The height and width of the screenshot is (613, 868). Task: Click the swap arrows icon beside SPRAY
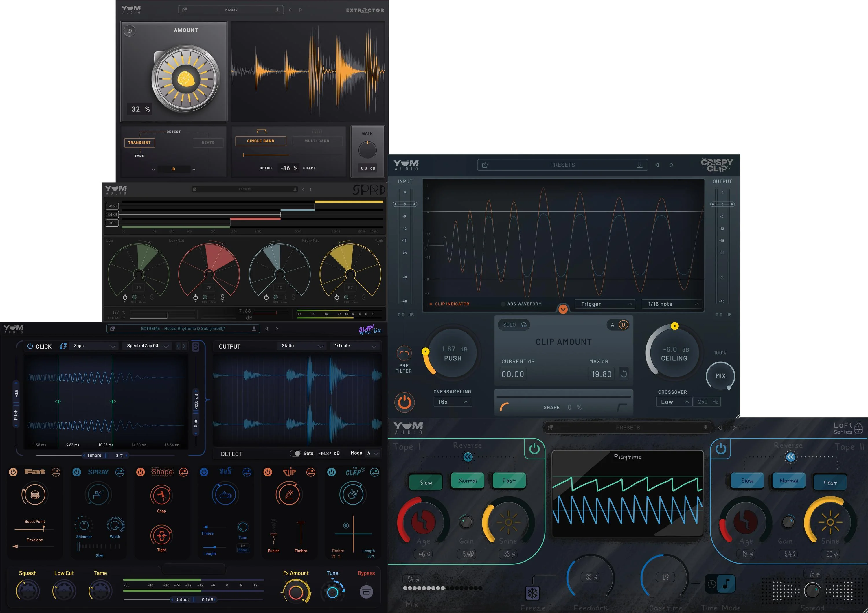point(120,472)
